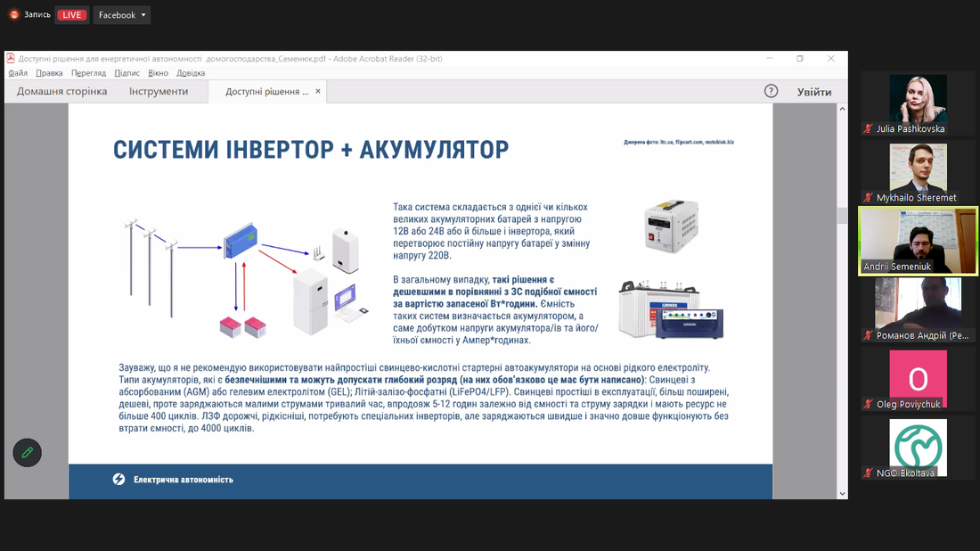Click the Джерела фото source caption

679,142
